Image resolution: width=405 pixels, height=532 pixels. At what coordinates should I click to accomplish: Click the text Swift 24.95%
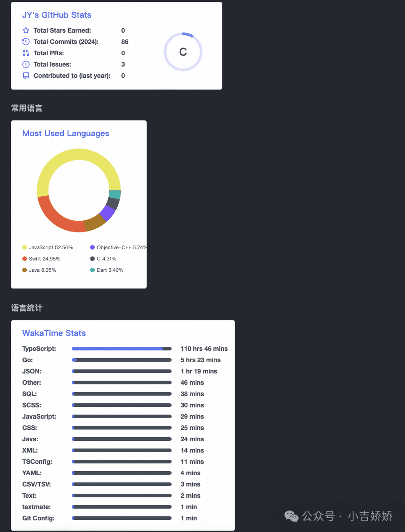pos(45,259)
